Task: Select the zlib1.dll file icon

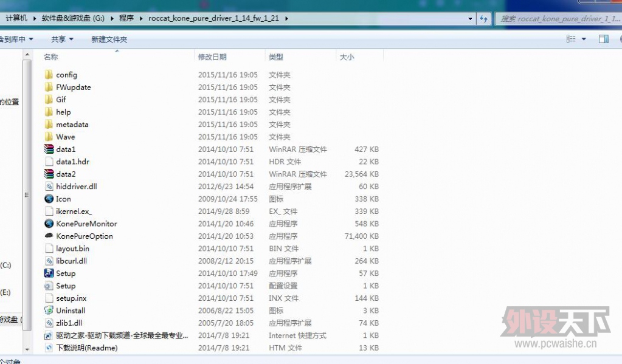Action: pyautogui.click(x=49, y=323)
